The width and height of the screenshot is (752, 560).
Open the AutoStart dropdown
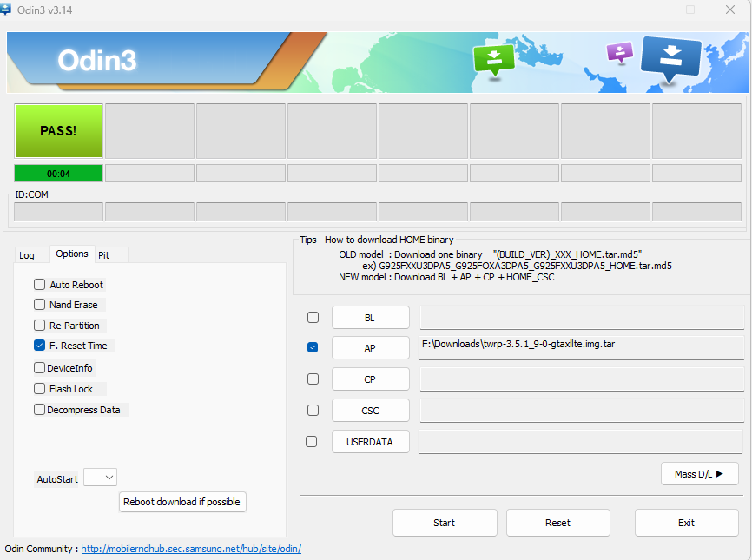101,478
